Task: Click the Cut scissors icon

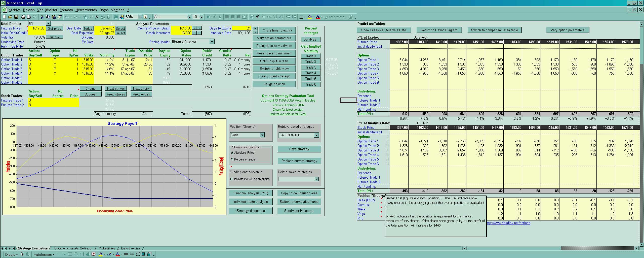Action: [x=42, y=17]
